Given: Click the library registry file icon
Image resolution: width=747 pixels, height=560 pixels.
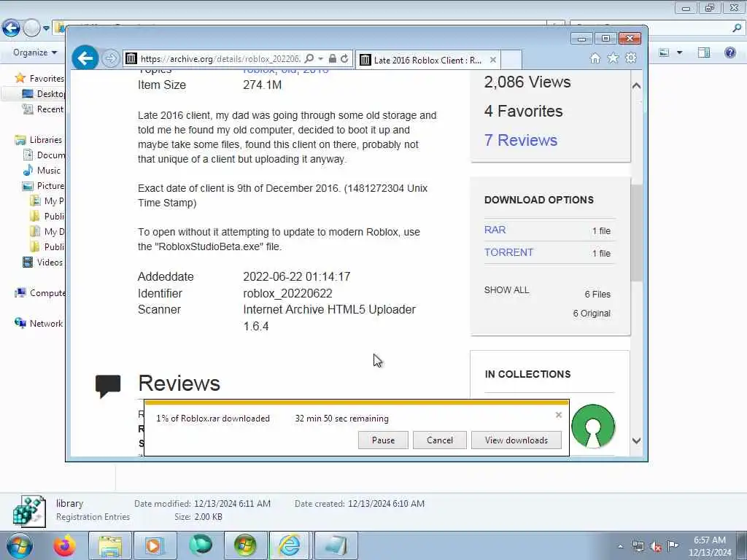Looking at the screenshot, I should click(x=29, y=511).
